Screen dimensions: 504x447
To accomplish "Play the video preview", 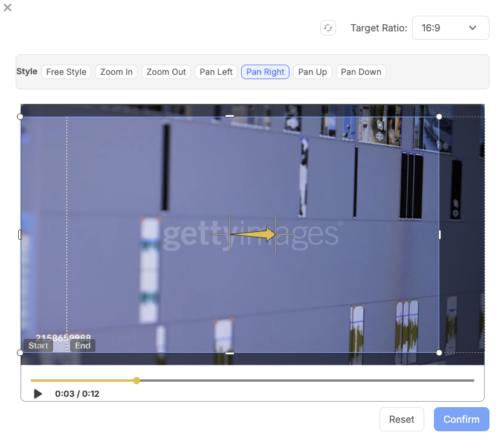I will coord(37,394).
